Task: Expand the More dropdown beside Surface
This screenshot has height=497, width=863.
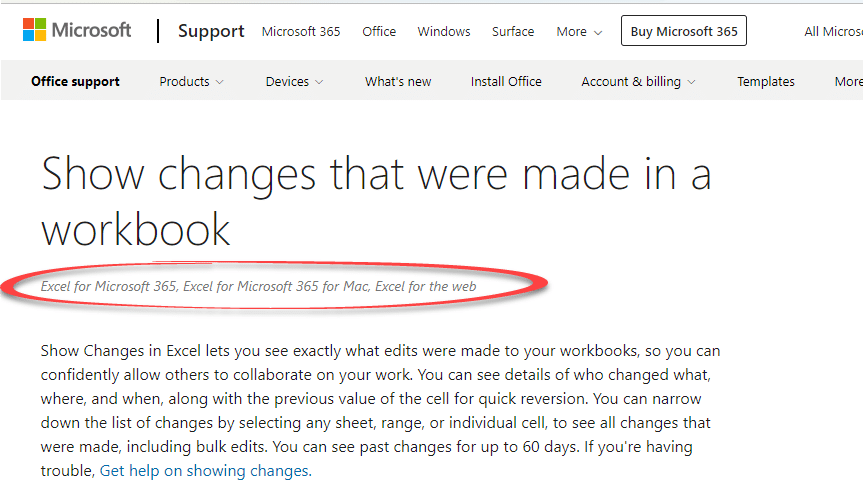Action: pos(579,32)
